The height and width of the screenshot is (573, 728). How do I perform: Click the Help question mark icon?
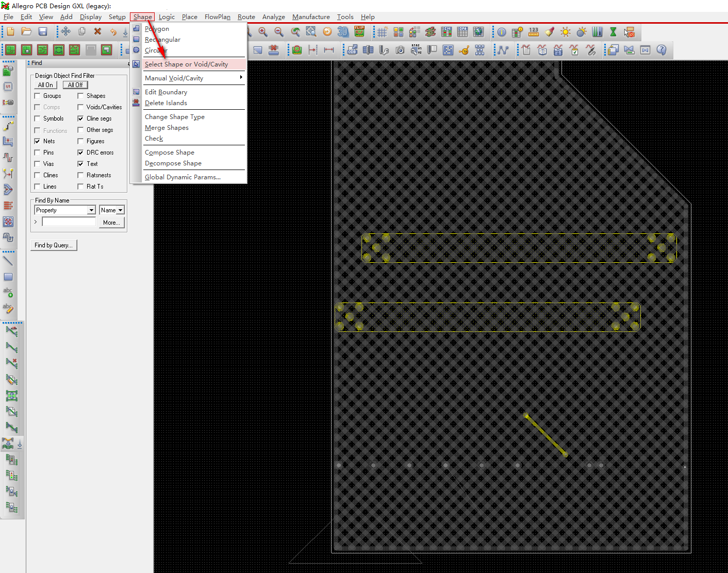pyautogui.click(x=662, y=50)
